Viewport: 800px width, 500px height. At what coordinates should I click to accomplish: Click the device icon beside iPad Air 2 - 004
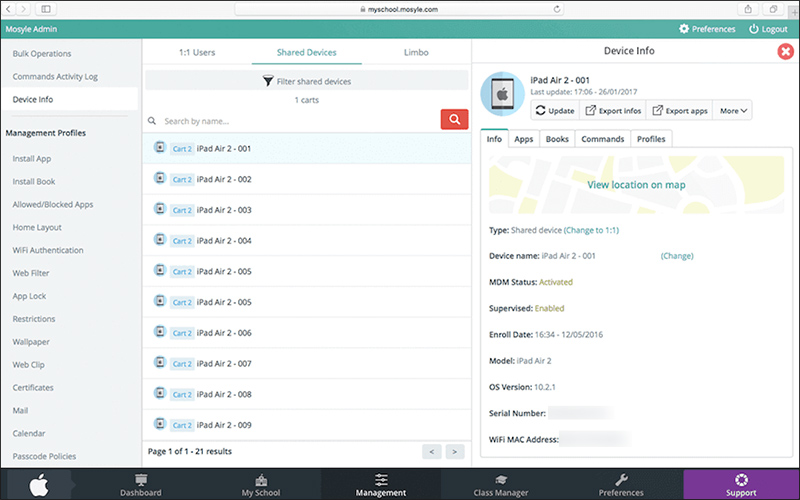coord(160,239)
